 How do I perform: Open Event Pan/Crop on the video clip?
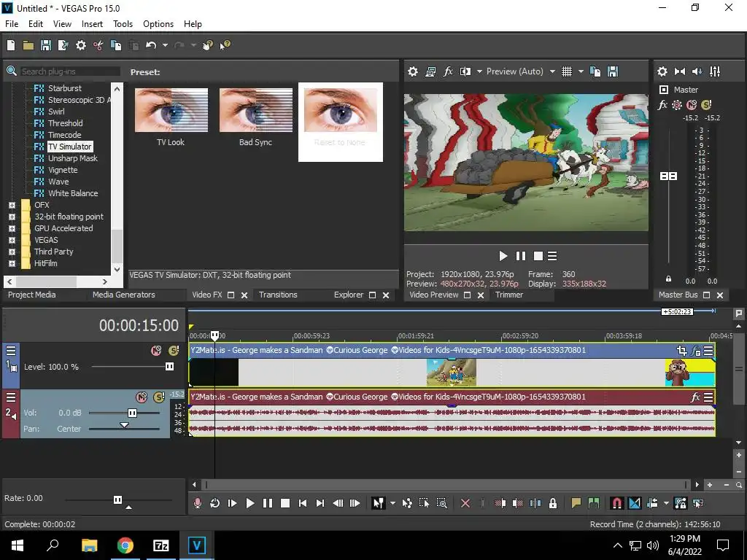coord(682,351)
